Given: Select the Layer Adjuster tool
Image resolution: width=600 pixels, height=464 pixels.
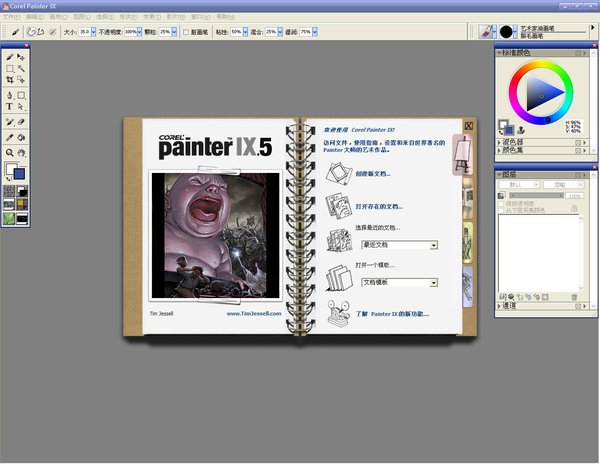Looking at the screenshot, I should pyautogui.click(x=21, y=57).
